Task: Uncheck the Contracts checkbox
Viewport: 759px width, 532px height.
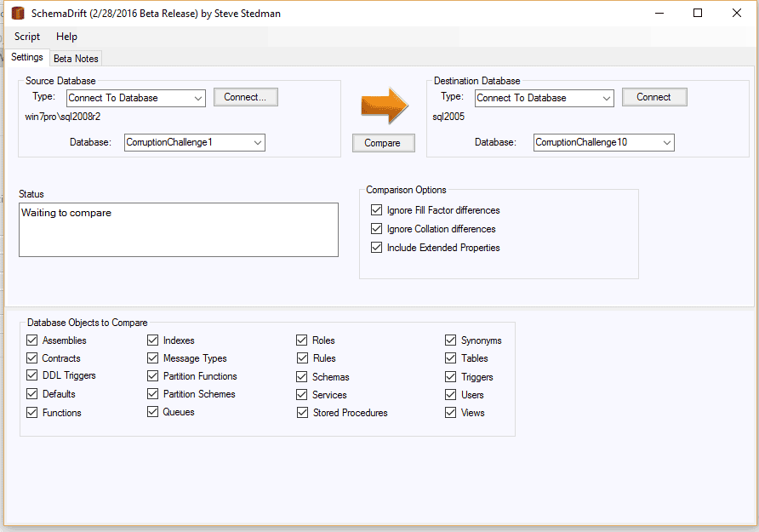Action: click(x=32, y=358)
